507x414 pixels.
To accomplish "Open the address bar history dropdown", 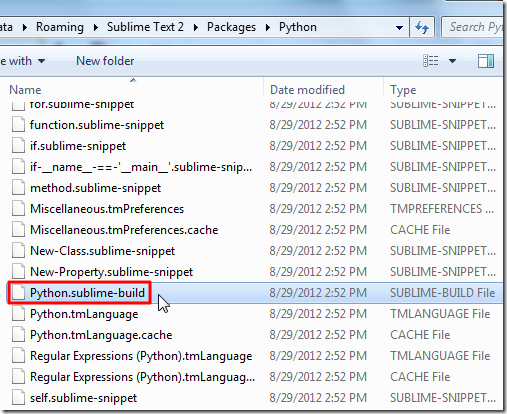I will point(399,27).
